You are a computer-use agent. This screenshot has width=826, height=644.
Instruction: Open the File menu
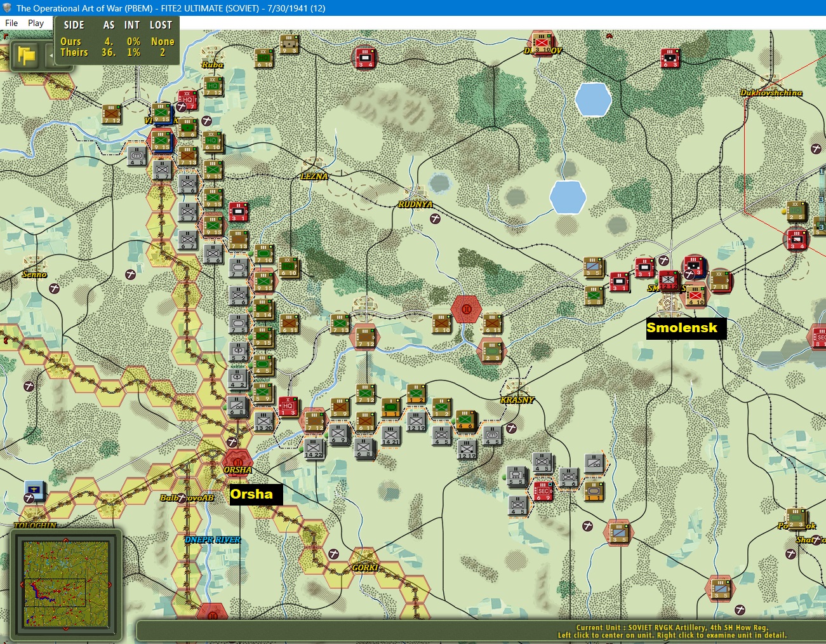[x=11, y=23]
